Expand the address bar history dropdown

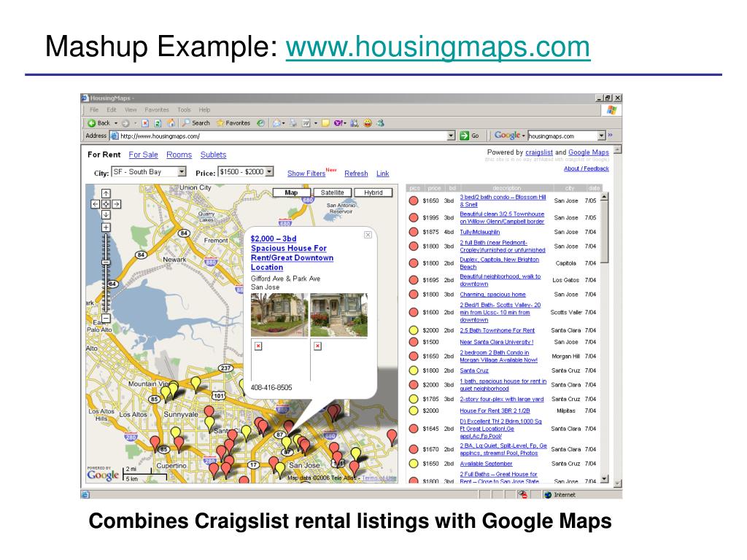tap(451, 136)
